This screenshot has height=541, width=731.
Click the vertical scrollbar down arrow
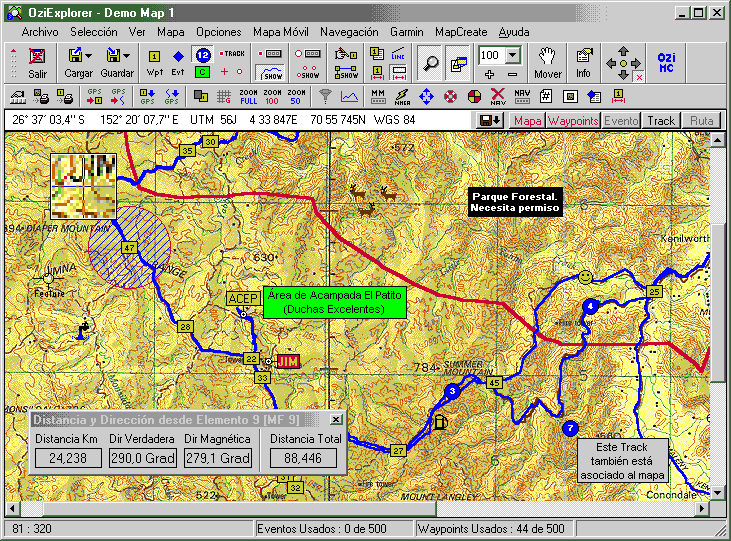pyautogui.click(x=717, y=493)
